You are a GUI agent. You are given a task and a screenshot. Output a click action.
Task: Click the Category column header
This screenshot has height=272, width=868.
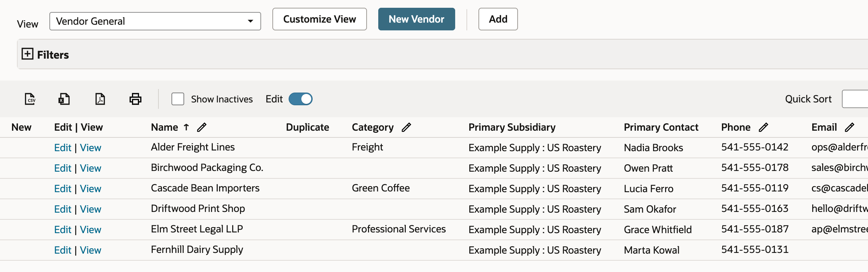coord(373,127)
